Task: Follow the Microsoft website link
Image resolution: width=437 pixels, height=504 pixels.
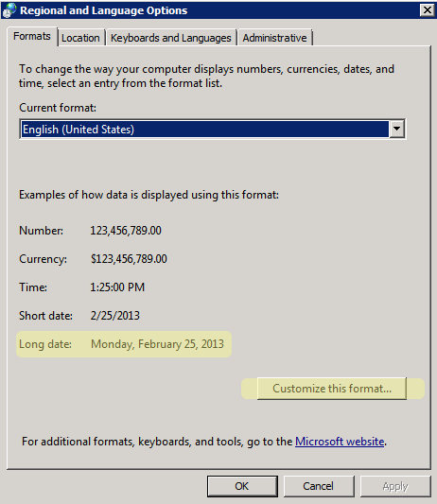Action: pyautogui.click(x=340, y=442)
